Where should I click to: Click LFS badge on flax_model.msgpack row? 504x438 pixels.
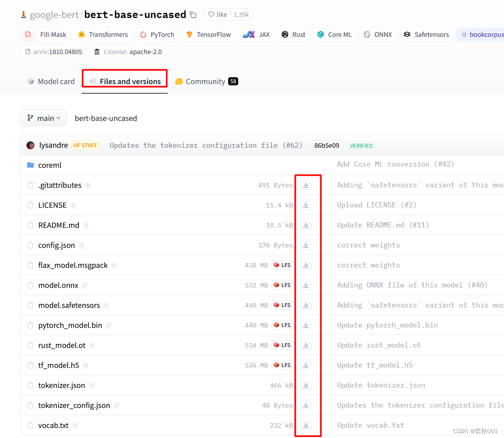282,265
